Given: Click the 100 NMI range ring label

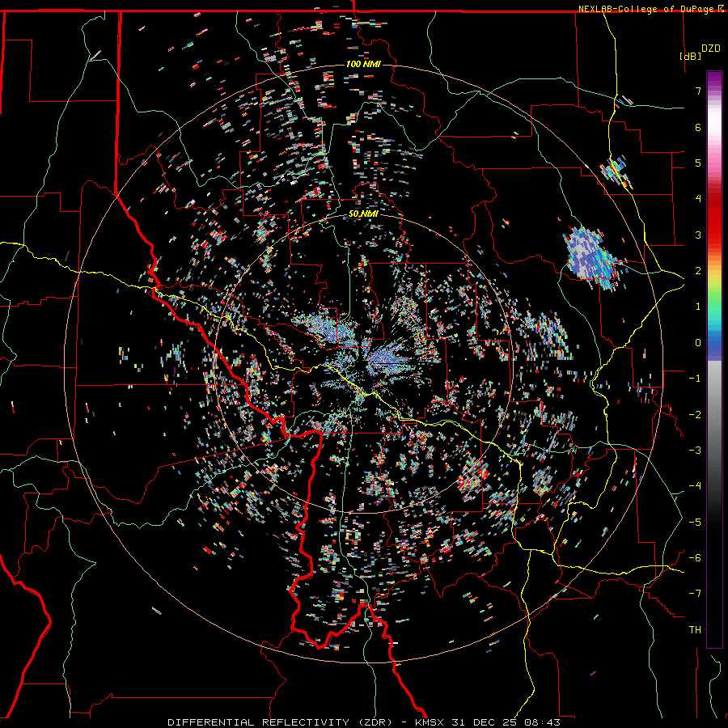Looking at the screenshot, I should click(363, 64).
